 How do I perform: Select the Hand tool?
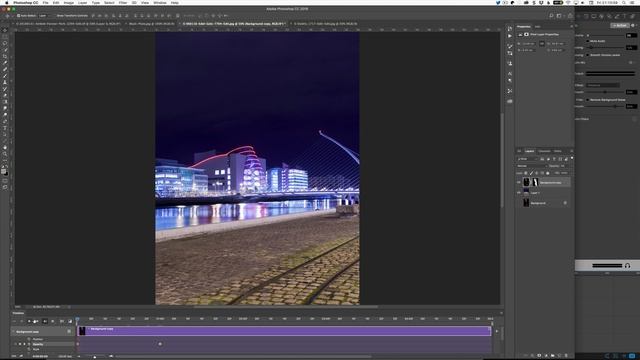tap(5, 148)
